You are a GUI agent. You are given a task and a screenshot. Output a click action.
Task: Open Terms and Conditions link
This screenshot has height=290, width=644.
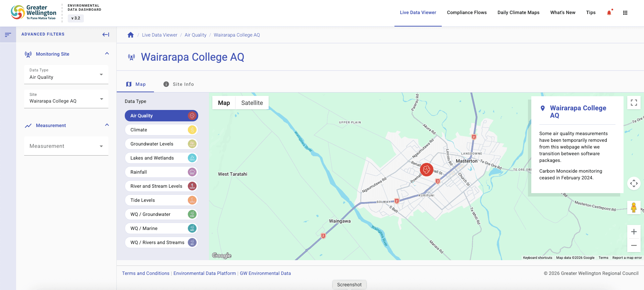pyautogui.click(x=146, y=273)
